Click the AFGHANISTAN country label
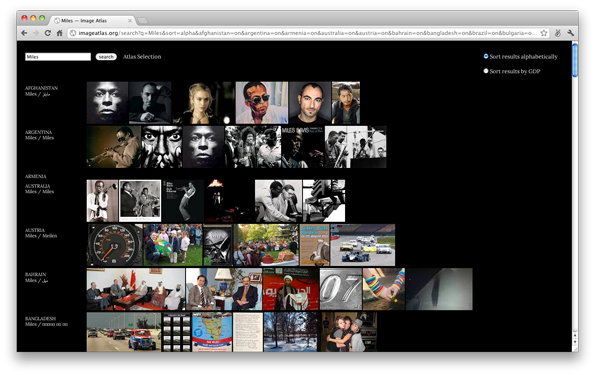This screenshot has width=595, height=375. [x=41, y=88]
